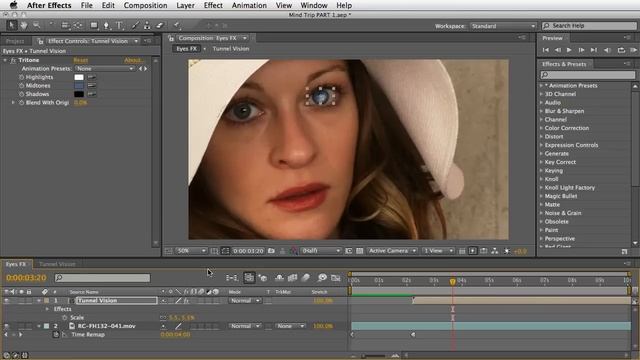640x360 pixels.
Task: Toggle Fast Previews button in viewer
Action: (473, 251)
